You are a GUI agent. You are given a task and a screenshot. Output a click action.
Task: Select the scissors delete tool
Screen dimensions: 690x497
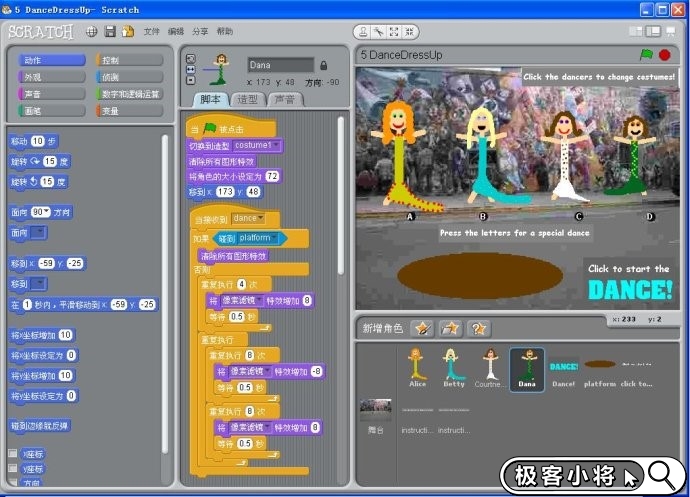(x=378, y=32)
